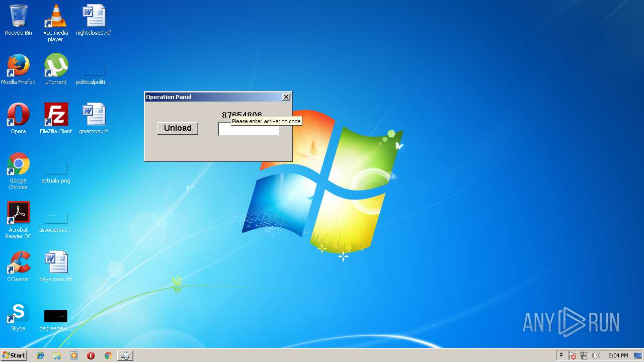Image resolution: width=644 pixels, height=362 pixels.
Task: Launch Internet Explorer from taskbar
Action: click(40, 355)
